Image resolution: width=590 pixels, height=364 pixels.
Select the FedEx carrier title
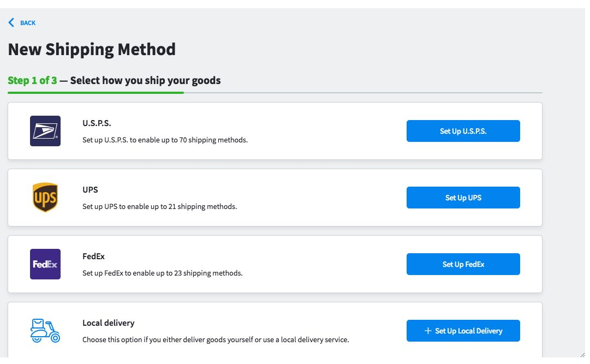tap(93, 256)
